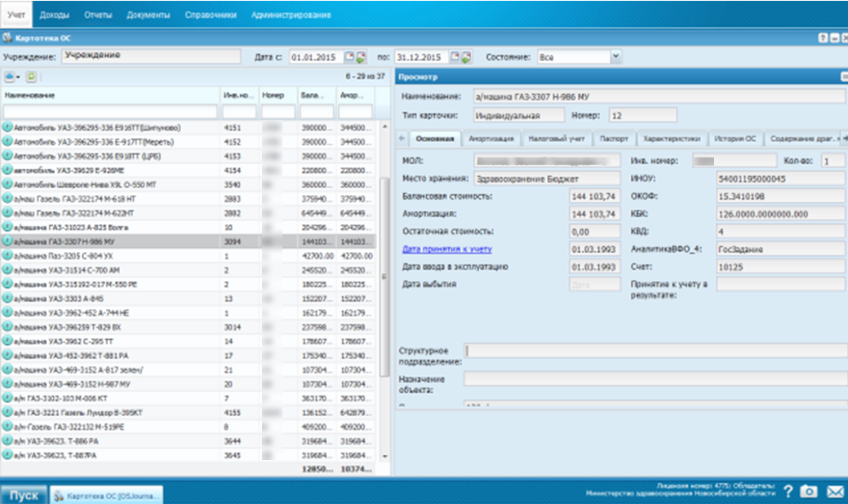The width and height of the screenshot is (848, 504).
Task: Switch to the Налоговый учет tab
Action: pyautogui.click(x=557, y=139)
